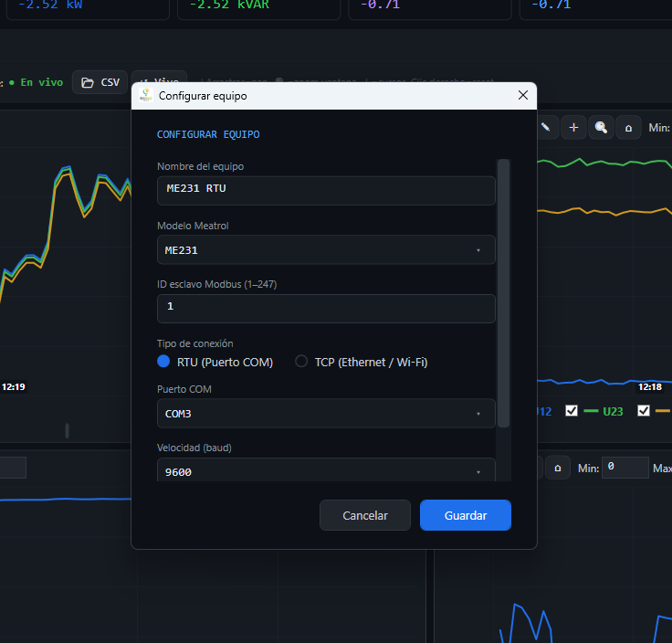Activate the magnifier zoom tool
The height and width of the screenshot is (643, 672).
601,127
